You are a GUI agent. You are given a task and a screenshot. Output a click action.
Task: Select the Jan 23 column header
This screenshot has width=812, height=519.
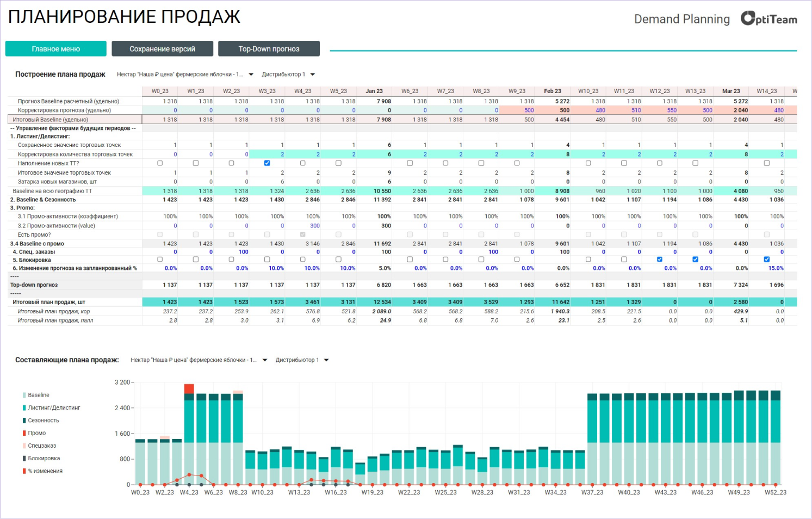(374, 91)
